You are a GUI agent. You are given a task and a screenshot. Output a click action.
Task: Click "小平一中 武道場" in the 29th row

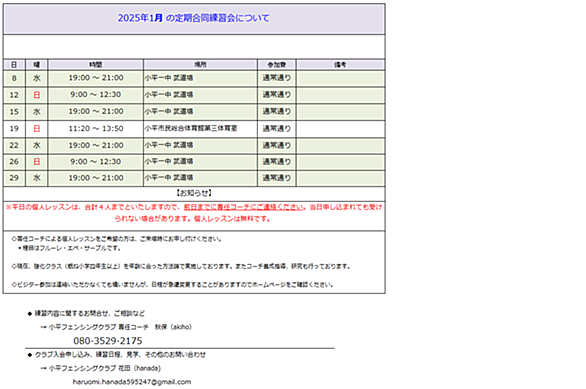click(169, 177)
